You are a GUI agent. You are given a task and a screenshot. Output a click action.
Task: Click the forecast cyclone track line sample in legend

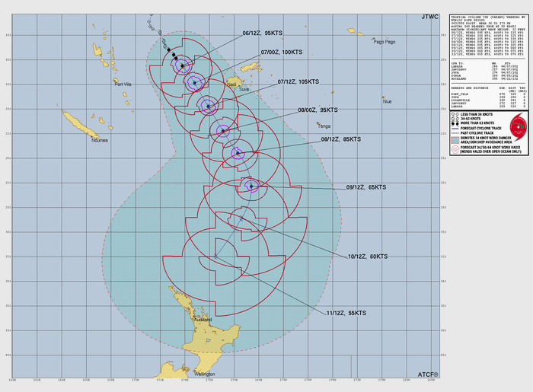pyautogui.click(x=455, y=129)
